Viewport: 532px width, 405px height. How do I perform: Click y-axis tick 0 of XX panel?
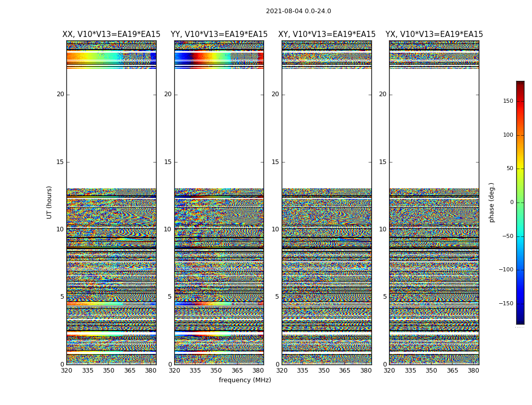click(62, 364)
